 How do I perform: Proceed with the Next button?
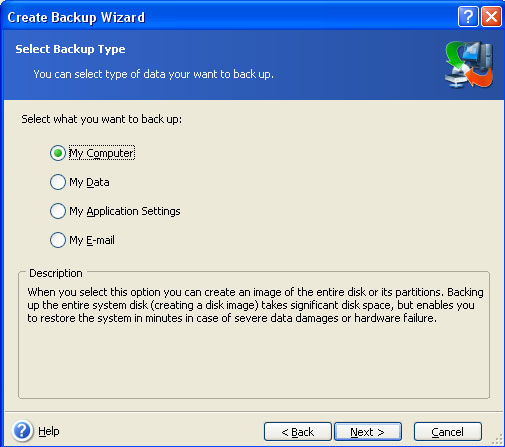tap(368, 432)
